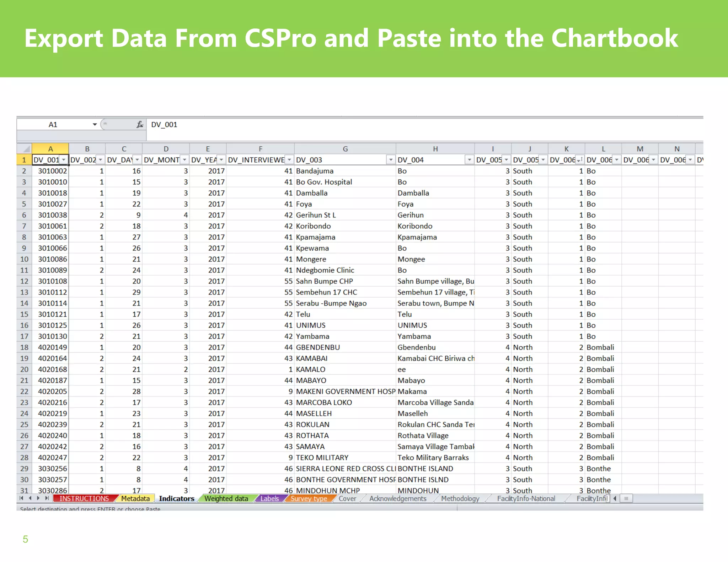Image resolution: width=728 pixels, height=562 pixels.
Task: Switch to the Survey type sheet tab
Action: point(309,498)
